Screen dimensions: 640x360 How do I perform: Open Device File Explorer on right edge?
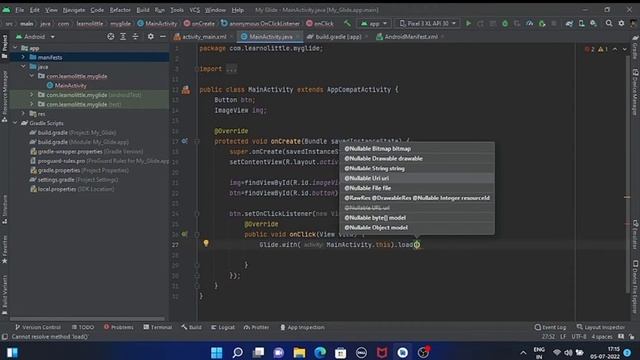[x=635, y=287]
